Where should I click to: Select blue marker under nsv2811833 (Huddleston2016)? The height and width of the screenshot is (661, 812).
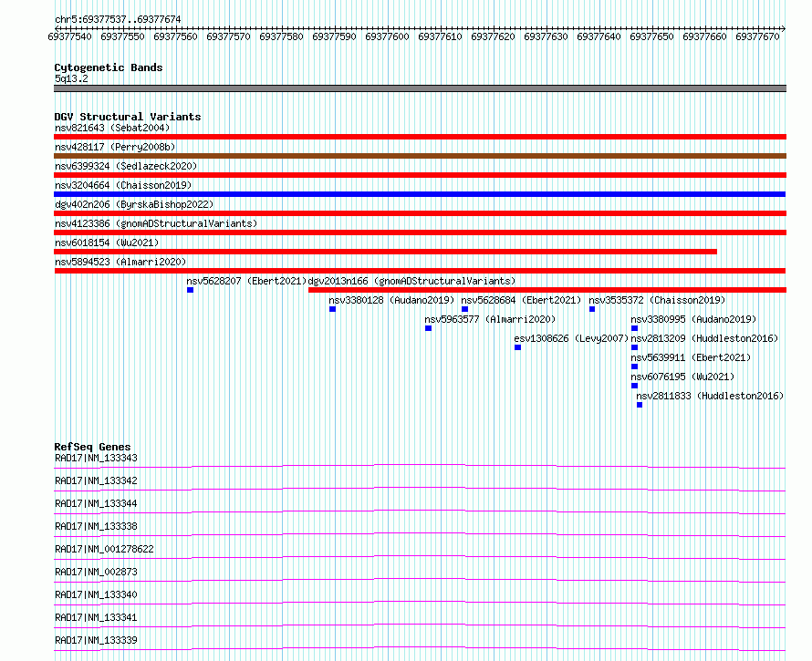(x=640, y=405)
